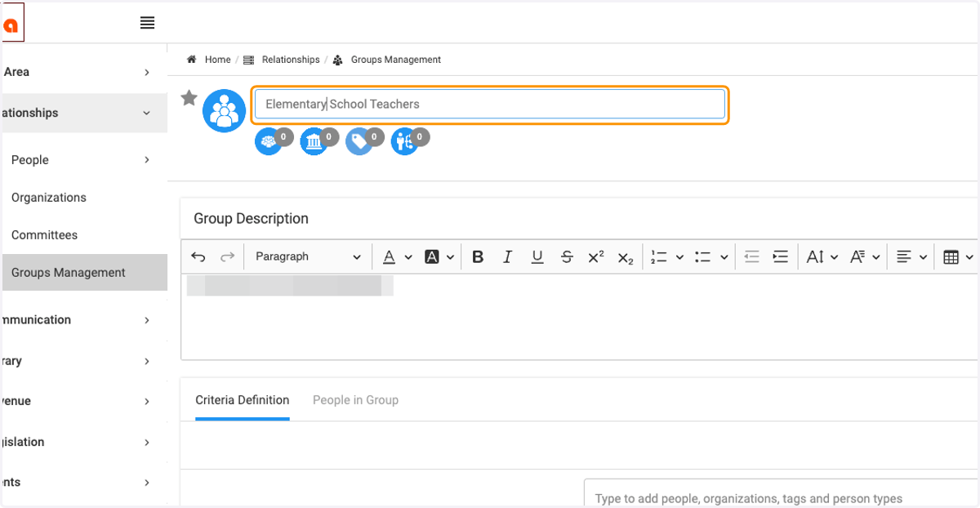Expand the Legislation sidebar section chevron

point(147,442)
